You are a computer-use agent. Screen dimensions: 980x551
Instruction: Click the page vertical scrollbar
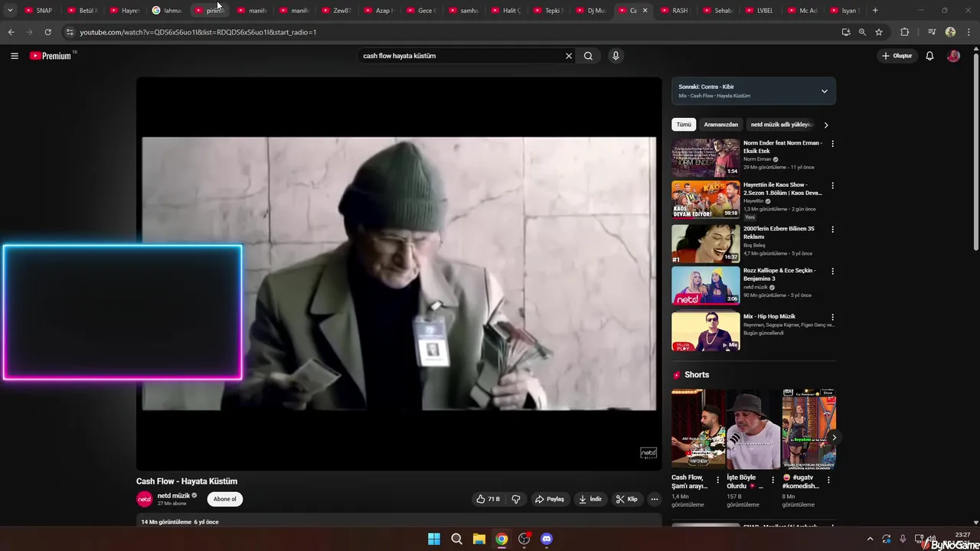click(975, 153)
